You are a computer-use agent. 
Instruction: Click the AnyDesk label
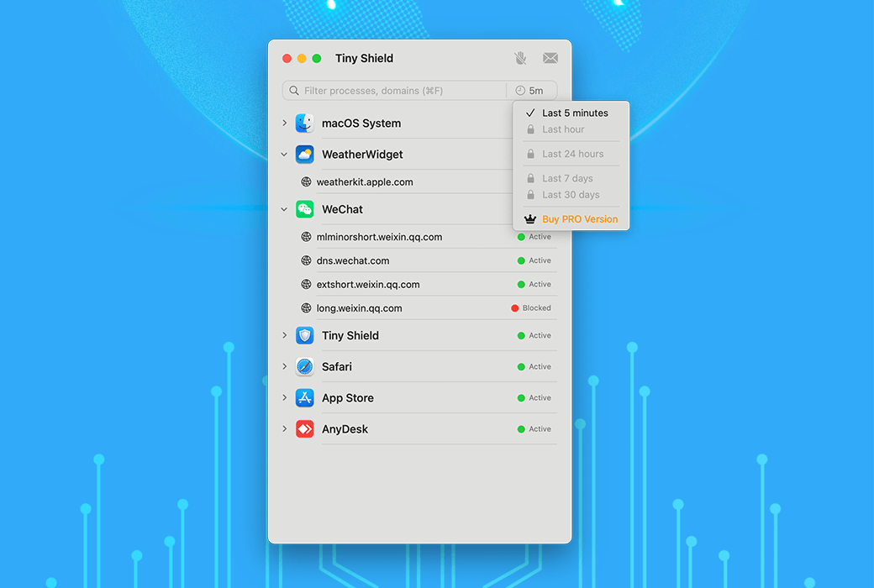(x=345, y=429)
